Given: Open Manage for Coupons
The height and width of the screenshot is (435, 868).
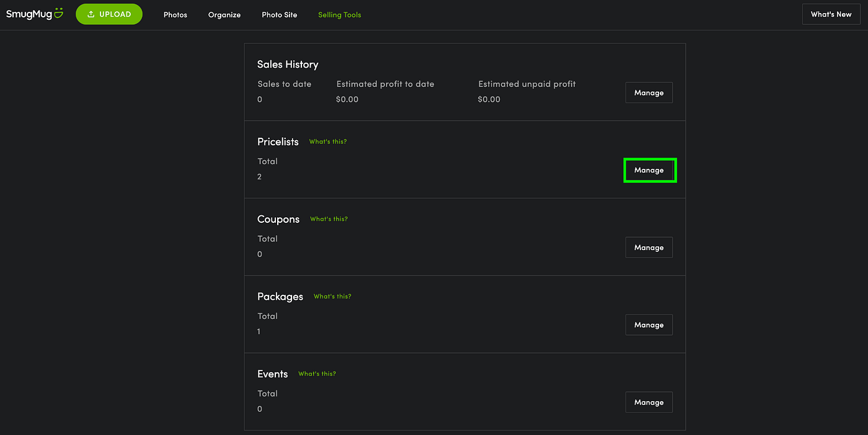Looking at the screenshot, I should tap(649, 248).
